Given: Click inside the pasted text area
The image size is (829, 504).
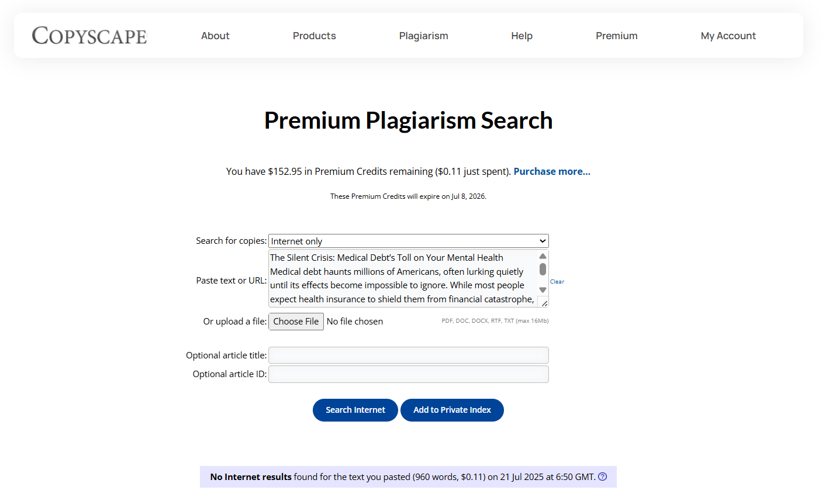Looking at the screenshot, I should click(x=402, y=278).
